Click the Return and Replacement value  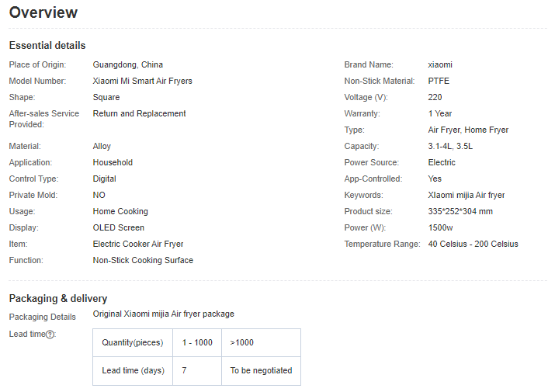click(139, 113)
